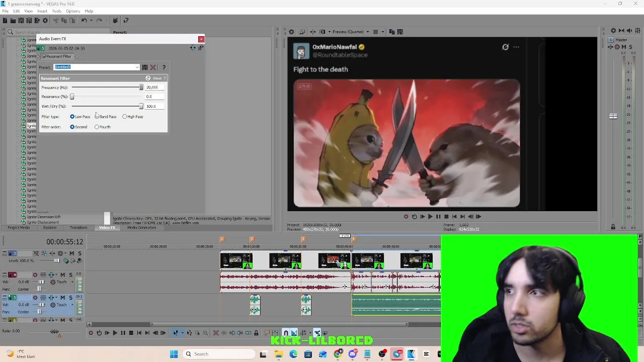Mute track 5 with M button
Screen dimensions: 644x362
(x=62, y=298)
